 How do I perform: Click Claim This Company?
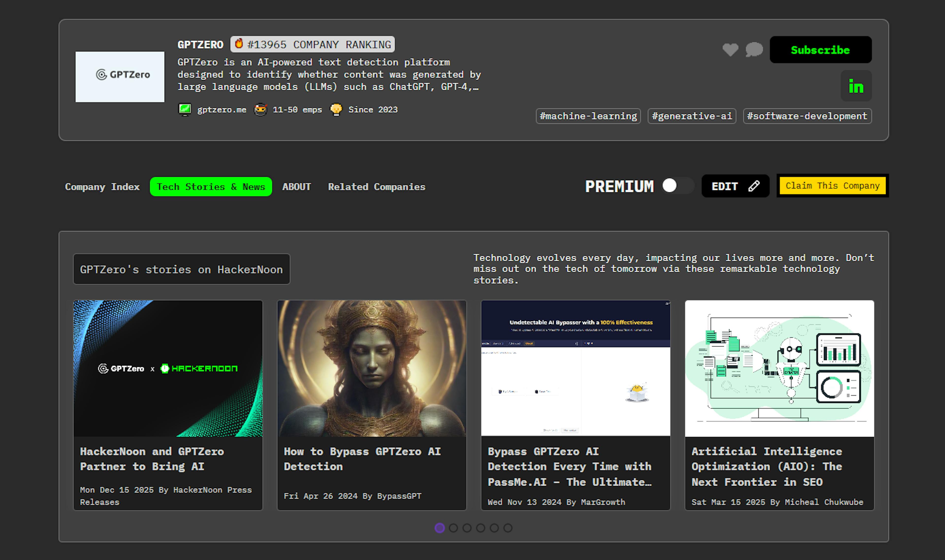(x=832, y=186)
